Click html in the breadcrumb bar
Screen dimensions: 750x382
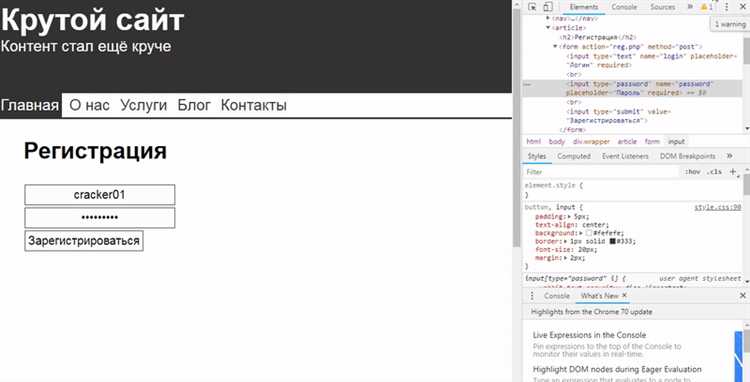[x=533, y=142]
